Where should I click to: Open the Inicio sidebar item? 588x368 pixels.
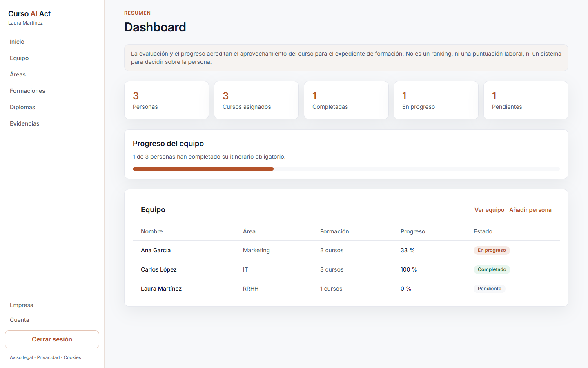click(x=17, y=42)
